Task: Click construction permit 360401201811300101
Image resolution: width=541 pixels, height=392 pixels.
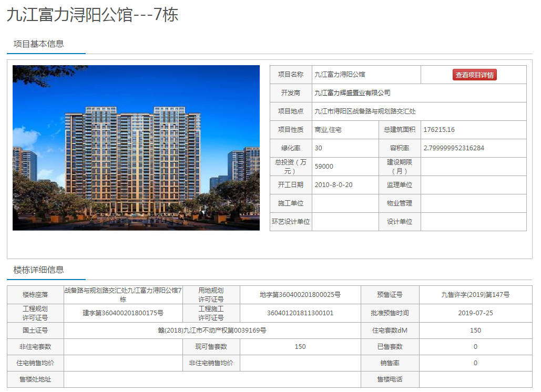Action: coord(300,313)
